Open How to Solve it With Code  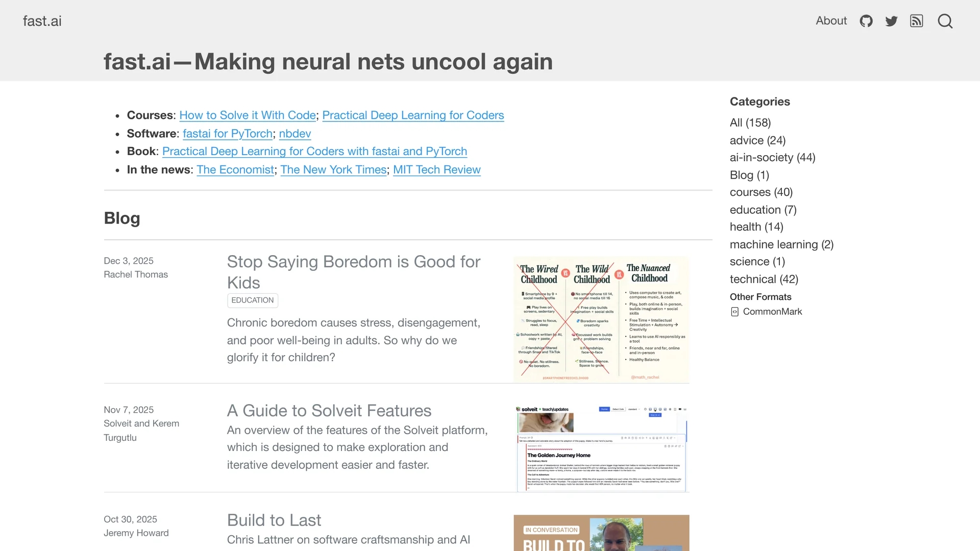pos(248,115)
